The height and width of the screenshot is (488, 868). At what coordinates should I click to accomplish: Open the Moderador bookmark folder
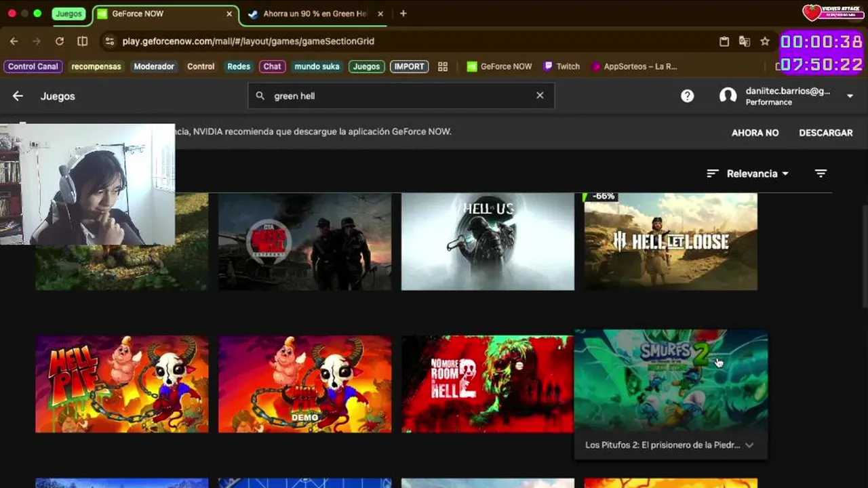click(154, 66)
